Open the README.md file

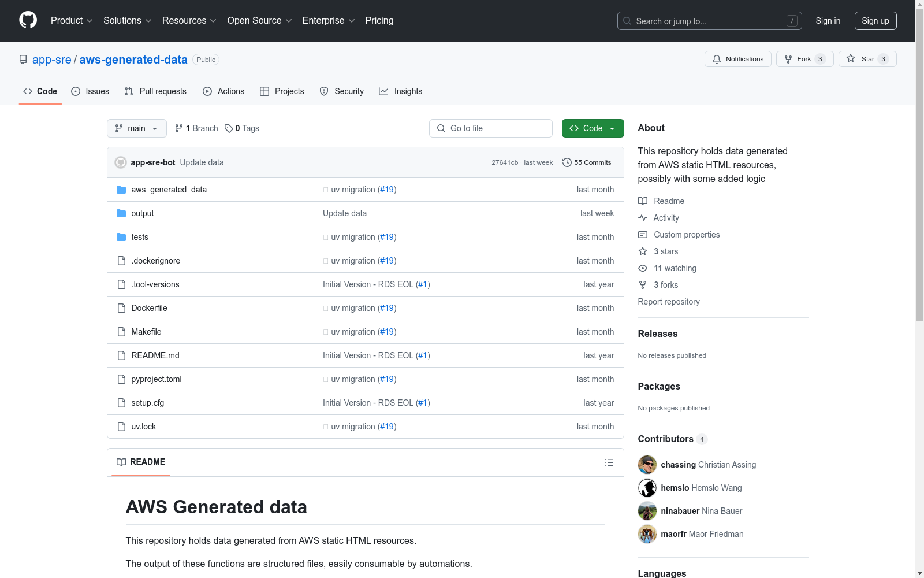155,355
